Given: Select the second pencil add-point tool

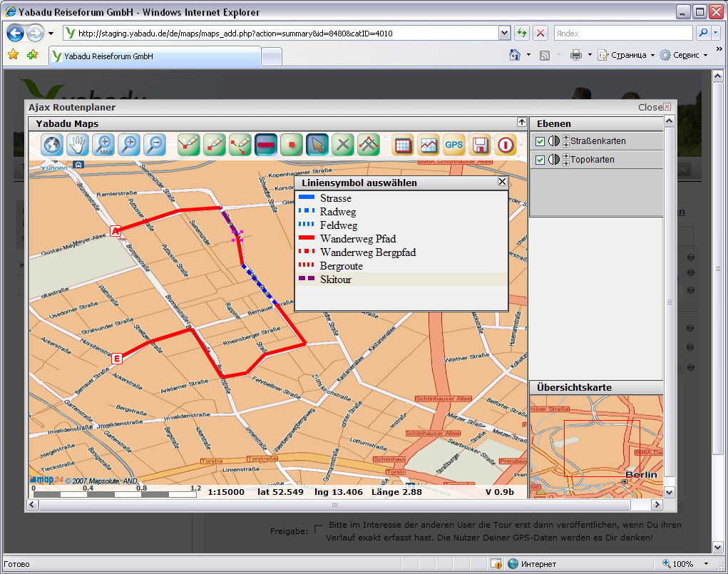Looking at the screenshot, I should 214,145.
